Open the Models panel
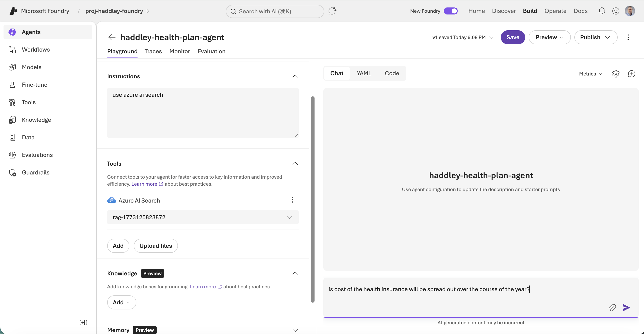Screen dimensions: 644x334 click(31, 67)
